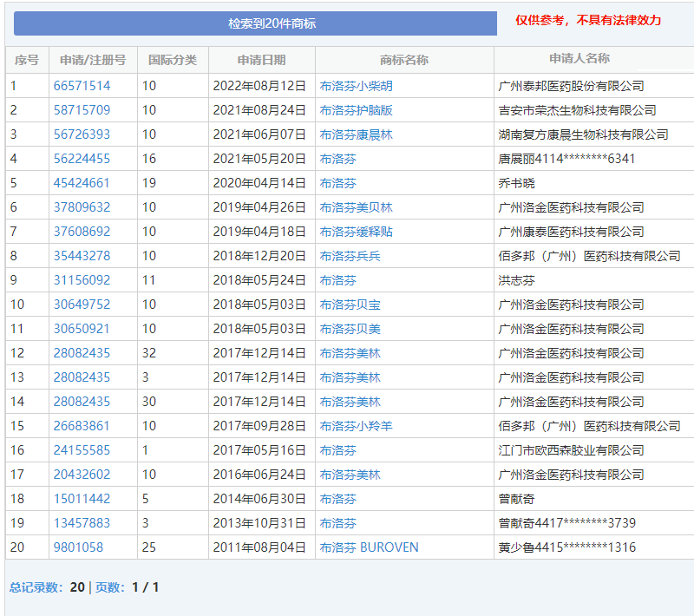Open number 28082435 in row 13
Viewport: 694px width, 616px height.
[82, 377]
